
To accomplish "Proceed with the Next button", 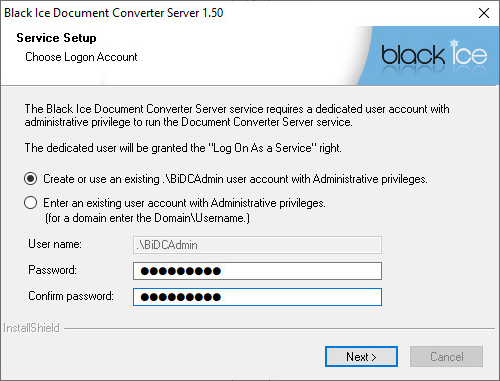I will click(361, 357).
